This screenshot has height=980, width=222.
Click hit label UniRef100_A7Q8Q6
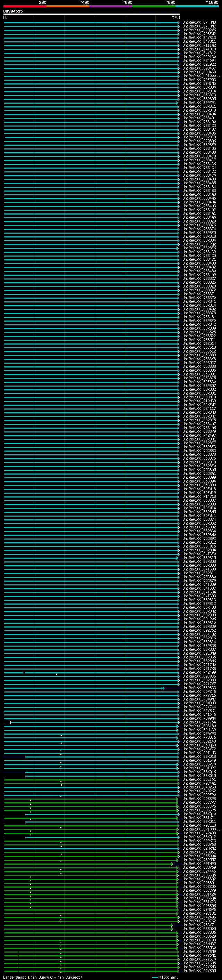click(x=199, y=141)
